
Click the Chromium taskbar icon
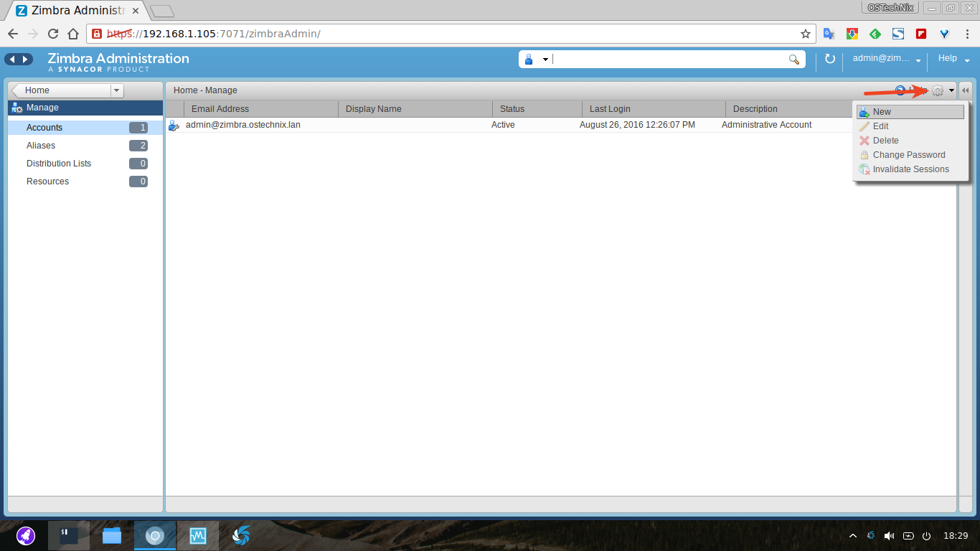155,535
